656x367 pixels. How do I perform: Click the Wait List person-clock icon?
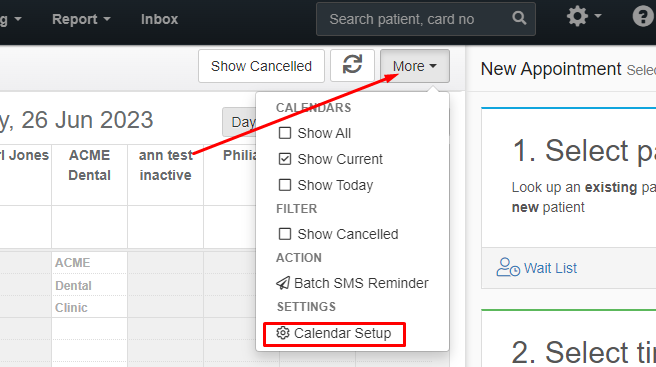tap(508, 267)
